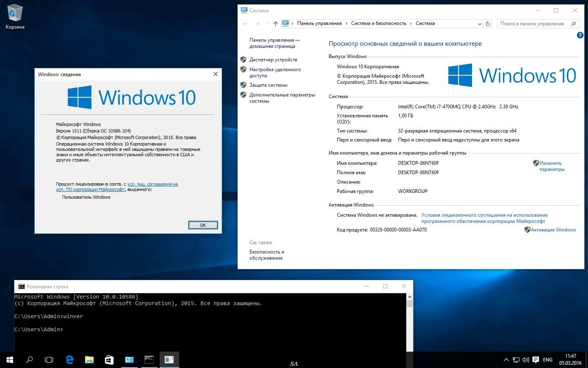588x368 pixels.
Task: Expand the chevron after 'Система и безопасность' breadcrumb
Action: click(x=411, y=23)
